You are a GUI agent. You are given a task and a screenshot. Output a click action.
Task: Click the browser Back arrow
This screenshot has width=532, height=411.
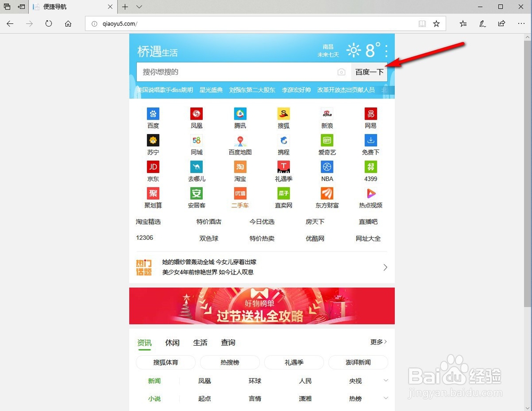10,23
